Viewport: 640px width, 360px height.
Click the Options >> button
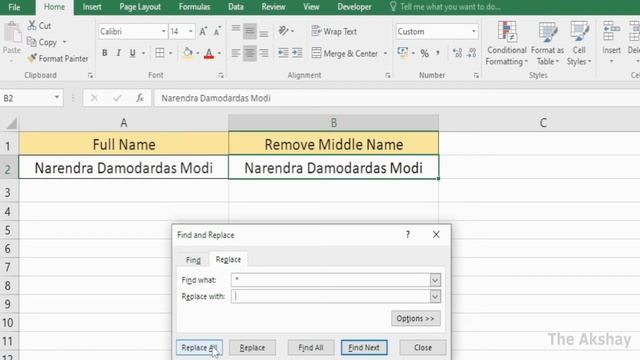tap(416, 318)
